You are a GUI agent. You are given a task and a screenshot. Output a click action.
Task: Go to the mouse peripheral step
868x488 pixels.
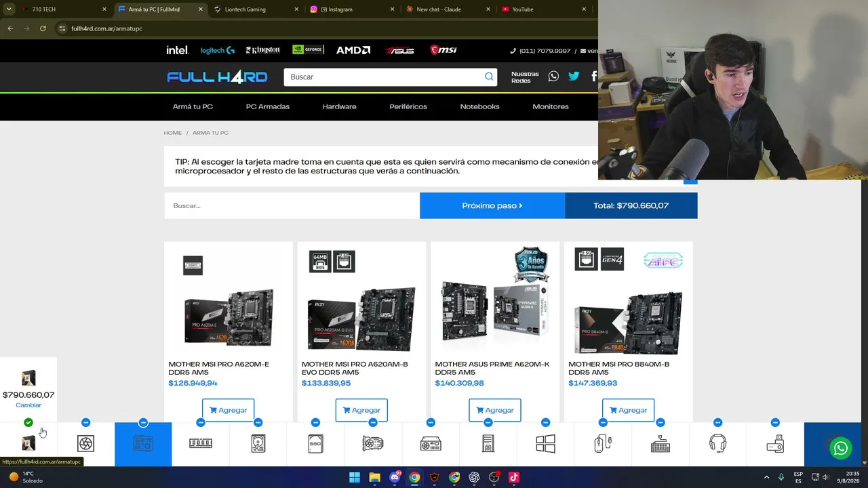[x=603, y=443]
